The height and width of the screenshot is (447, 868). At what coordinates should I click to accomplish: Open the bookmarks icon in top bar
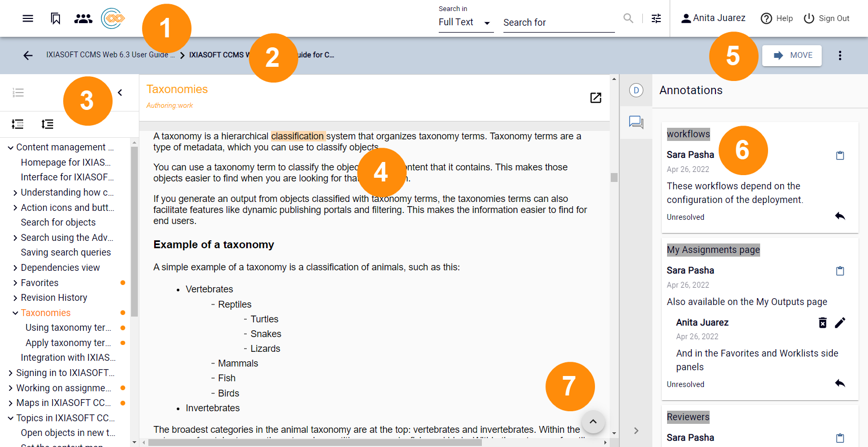(x=55, y=18)
